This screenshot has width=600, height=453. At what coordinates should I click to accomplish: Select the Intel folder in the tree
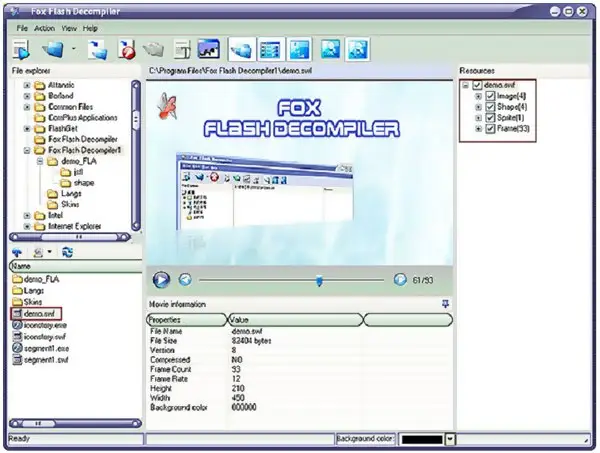[55, 215]
